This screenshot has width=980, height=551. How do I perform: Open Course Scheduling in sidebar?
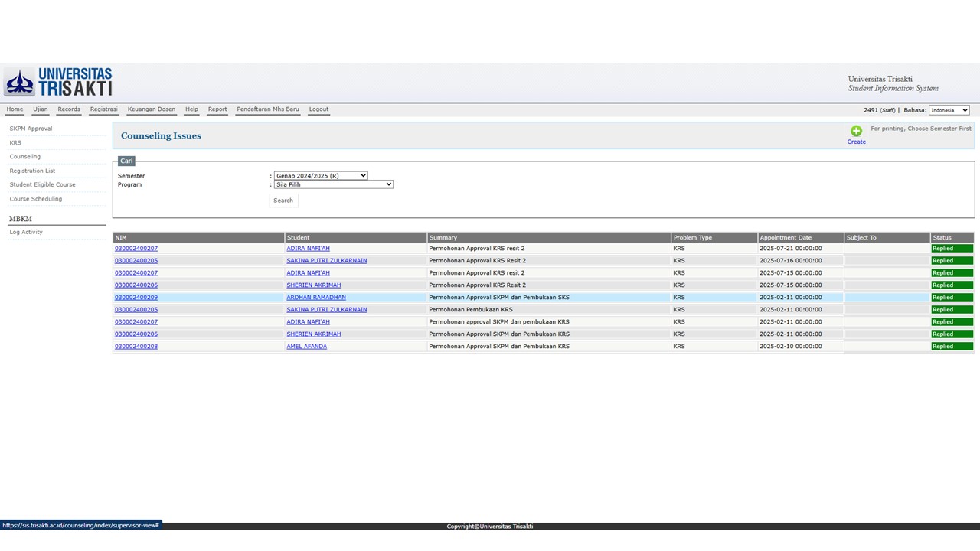(x=36, y=199)
